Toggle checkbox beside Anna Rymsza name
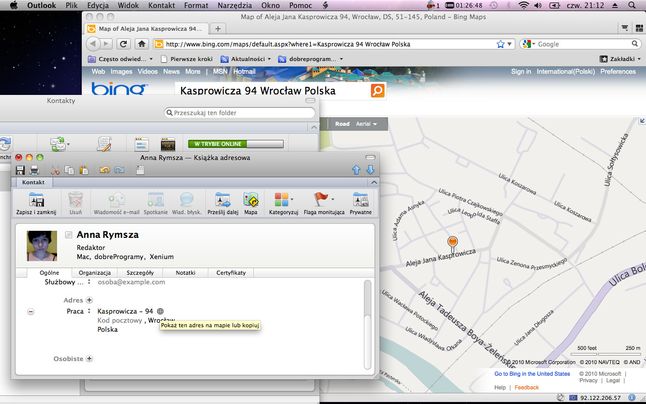 pyautogui.click(x=68, y=235)
